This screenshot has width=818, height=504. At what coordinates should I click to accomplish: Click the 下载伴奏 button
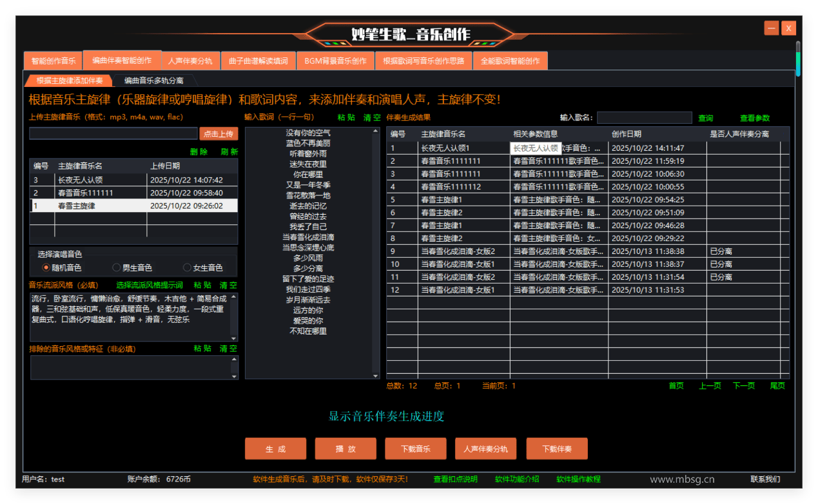[556, 449]
